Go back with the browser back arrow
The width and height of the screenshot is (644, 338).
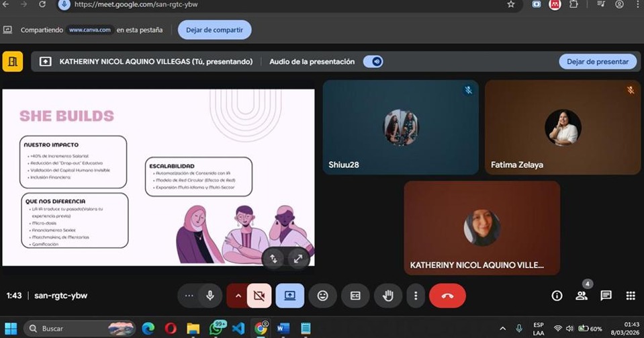click(6, 4)
